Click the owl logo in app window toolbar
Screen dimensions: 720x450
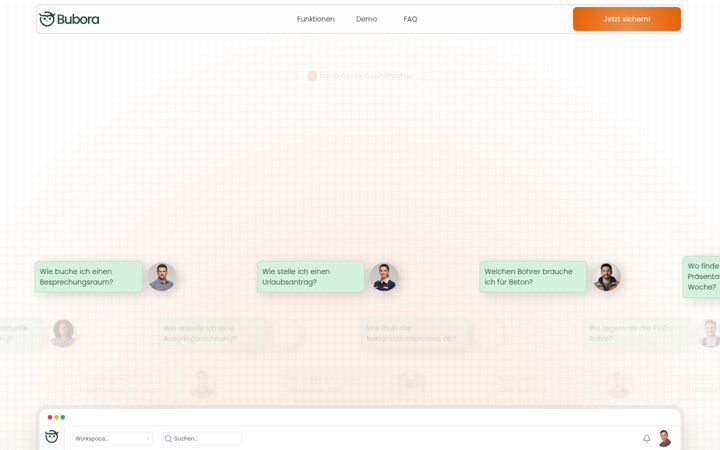(x=52, y=436)
